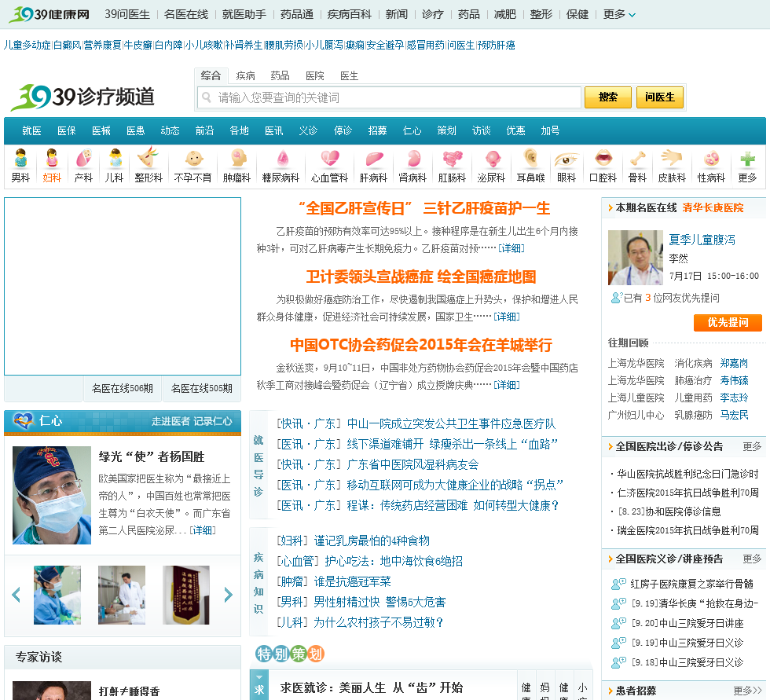The image size is (770, 700).
Task: Click the 问医生 button beside search
Action: pyautogui.click(x=659, y=97)
